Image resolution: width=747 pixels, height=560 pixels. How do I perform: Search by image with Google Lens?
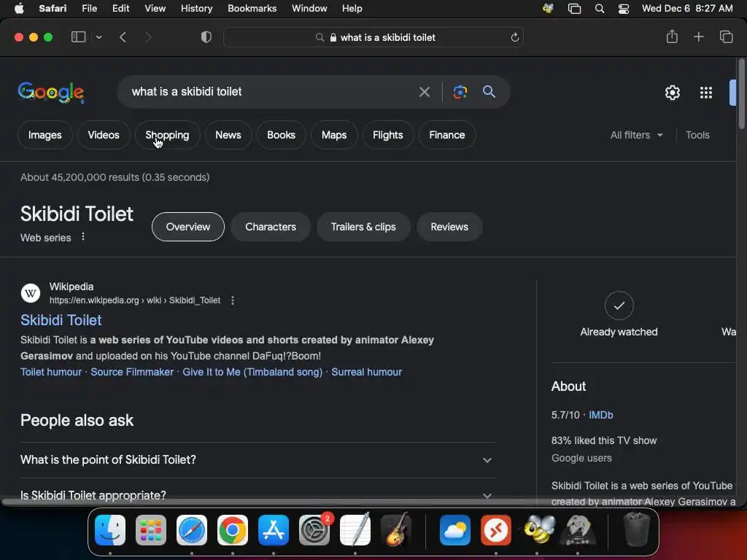tap(460, 92)
